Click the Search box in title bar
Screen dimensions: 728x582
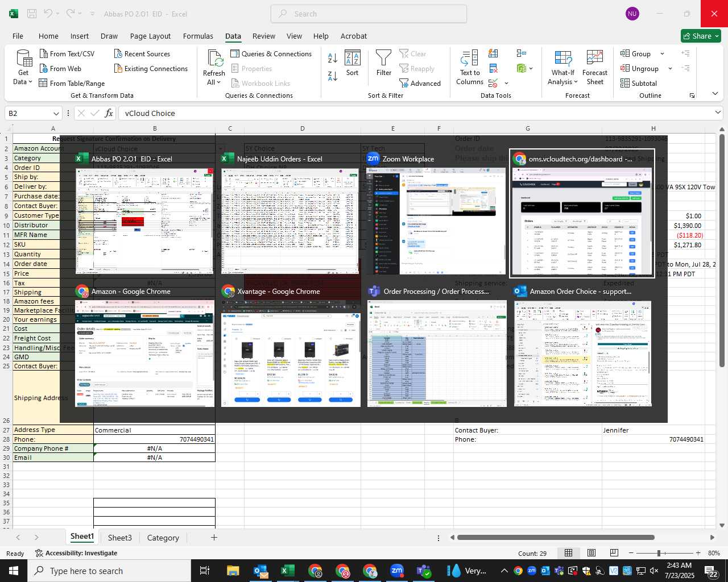coord(369,14)
